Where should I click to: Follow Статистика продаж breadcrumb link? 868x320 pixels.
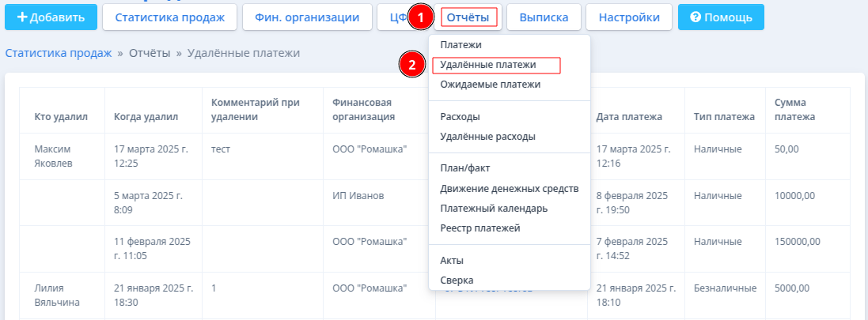click(58, 53)
